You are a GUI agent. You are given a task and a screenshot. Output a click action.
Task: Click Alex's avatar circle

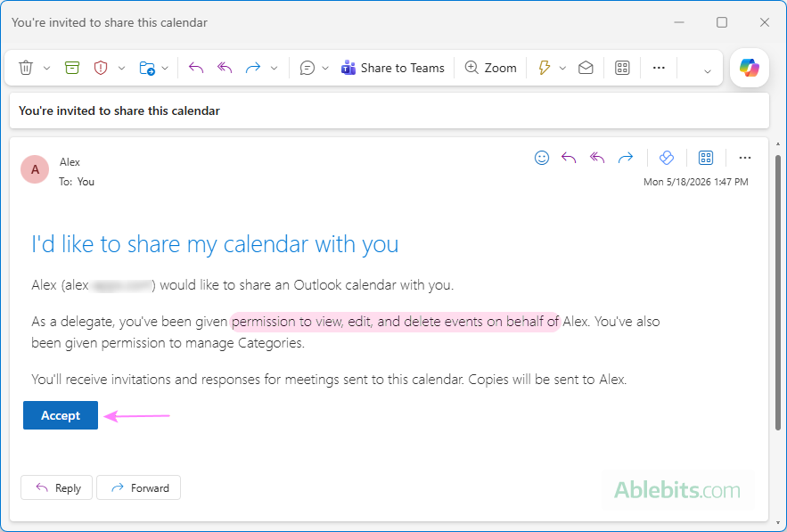35,169
